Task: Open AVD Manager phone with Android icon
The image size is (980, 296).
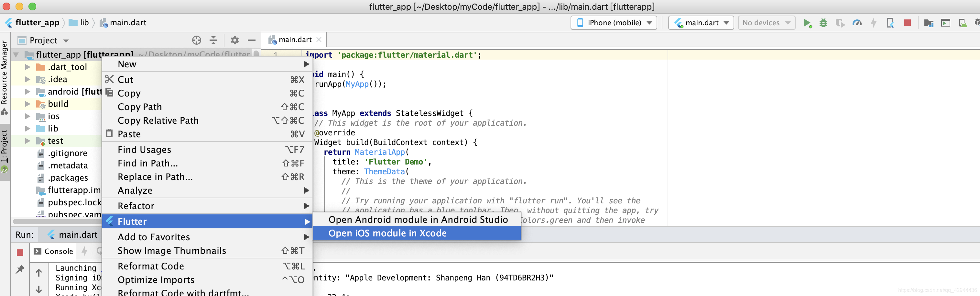Action: pos(963,23)
